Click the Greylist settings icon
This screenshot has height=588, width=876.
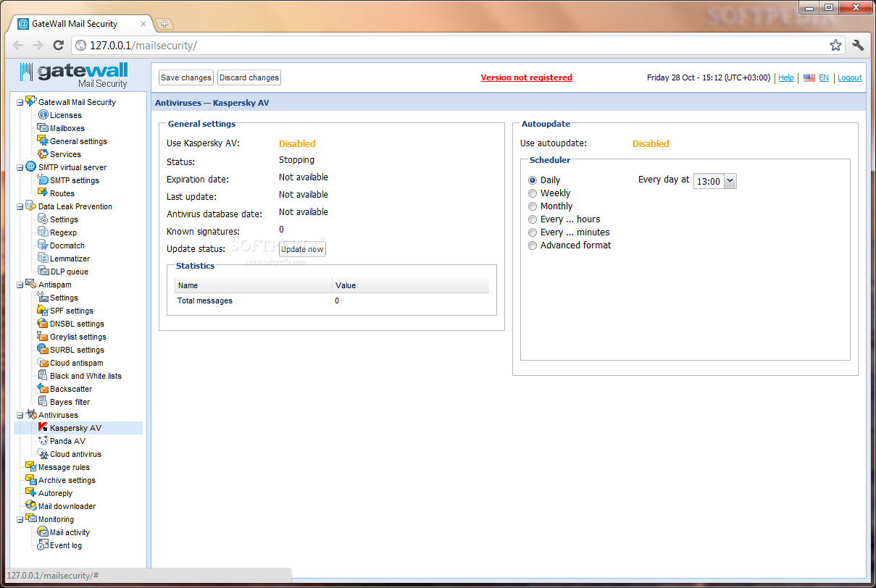(43, 337)
